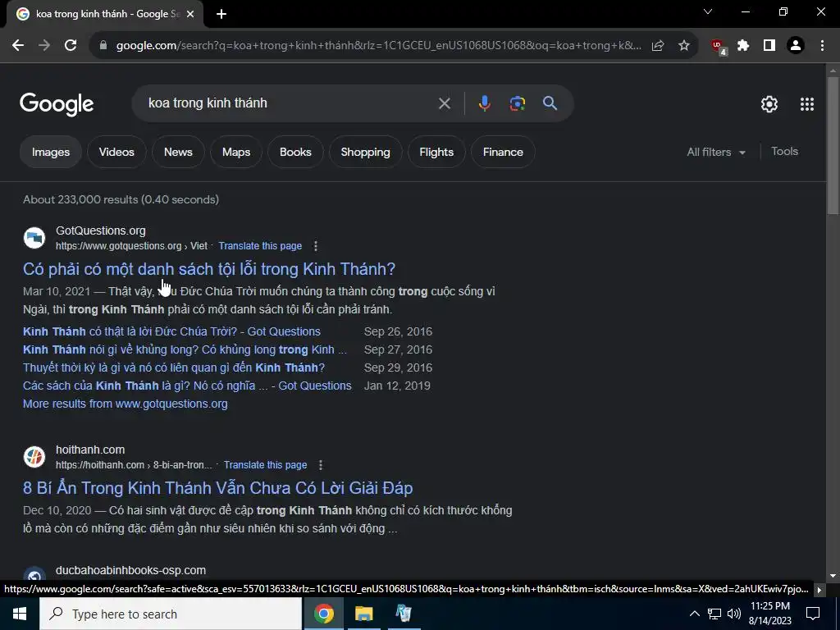This screenshot has height=630, width=840.
Task: Open 'Có phải có một danh sách tội lỗi' result
Action: point(209,269)
